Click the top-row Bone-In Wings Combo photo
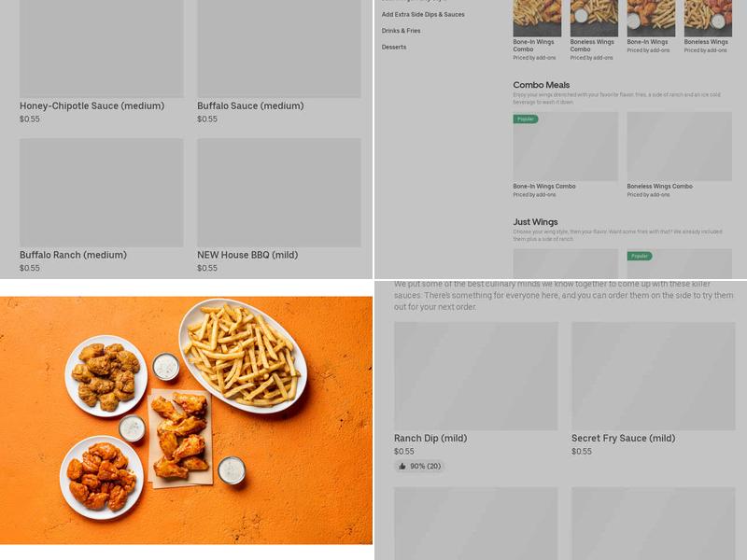Screen dimensions: 747x560 tap(537, 18)
